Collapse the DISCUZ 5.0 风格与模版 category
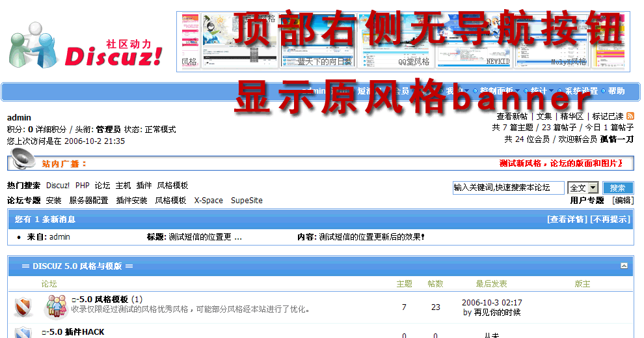644x338 pixels. tap(624, 266)
